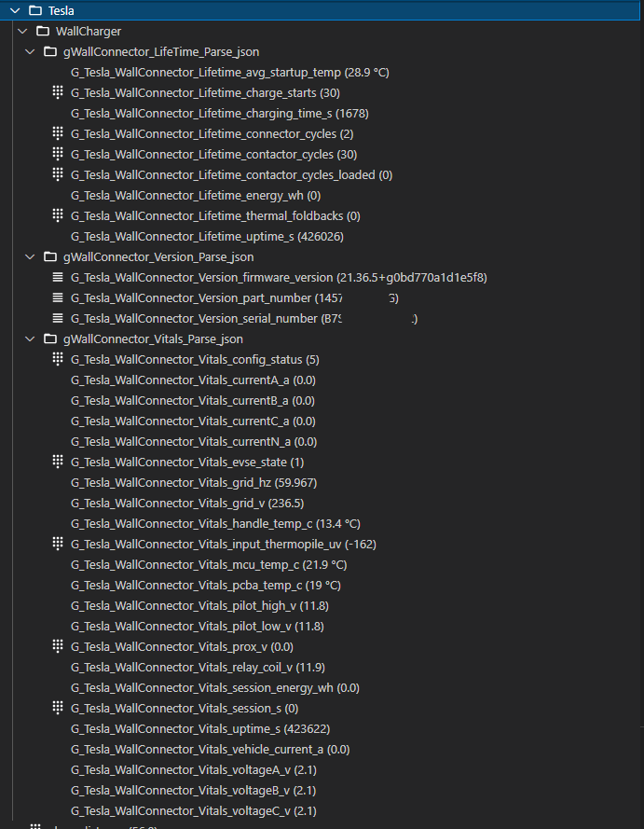644x829 pixels.
Task: Collapse gWallConnector_Version_Parse_json group
Action: 30,256
